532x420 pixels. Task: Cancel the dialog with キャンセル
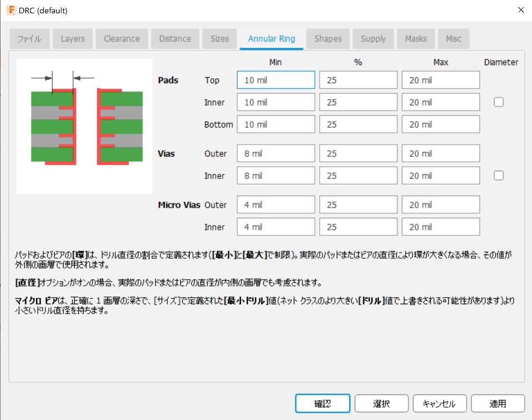pyautogui.click(x=439, y=403)
